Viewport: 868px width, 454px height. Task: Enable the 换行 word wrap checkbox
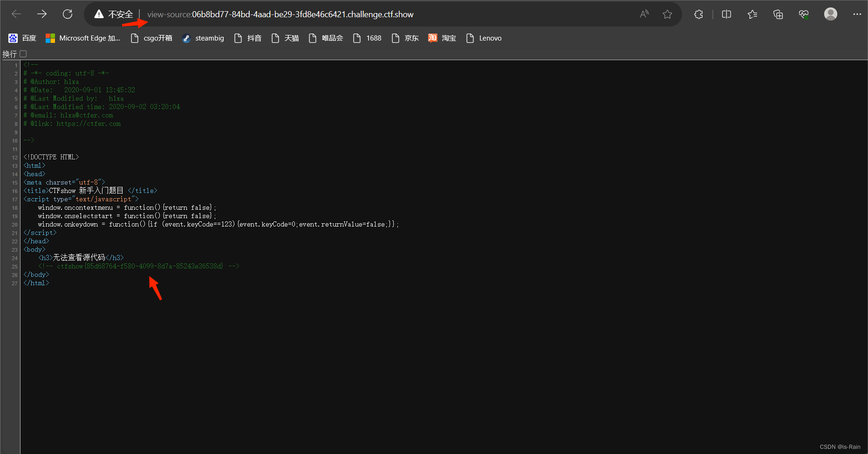point(24,54)
